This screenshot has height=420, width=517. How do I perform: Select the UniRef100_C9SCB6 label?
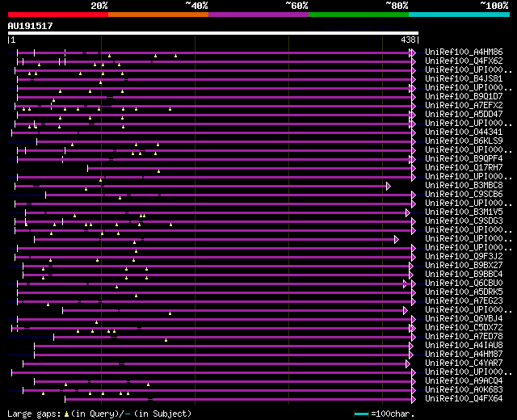[x=464, y=195]
